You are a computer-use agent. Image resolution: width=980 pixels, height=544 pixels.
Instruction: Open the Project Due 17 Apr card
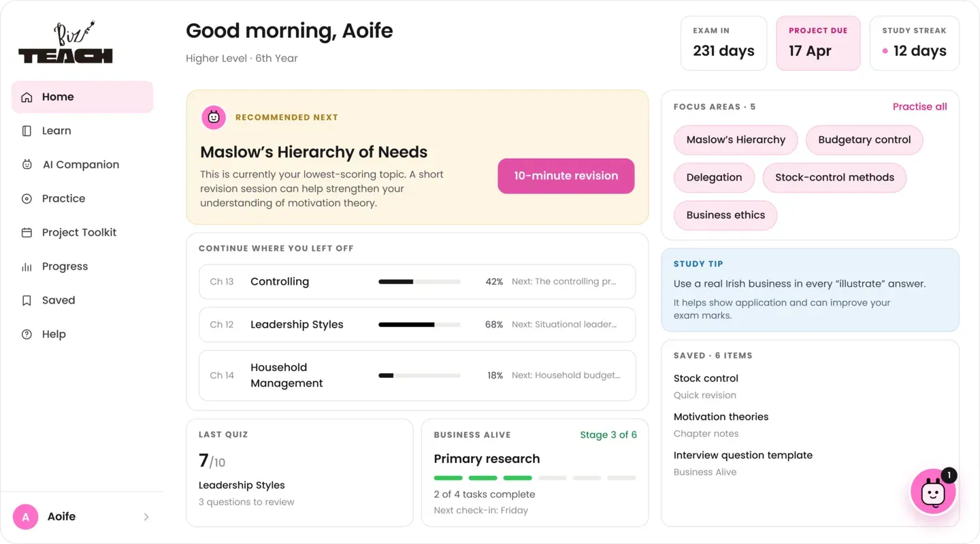coord(818,44)
